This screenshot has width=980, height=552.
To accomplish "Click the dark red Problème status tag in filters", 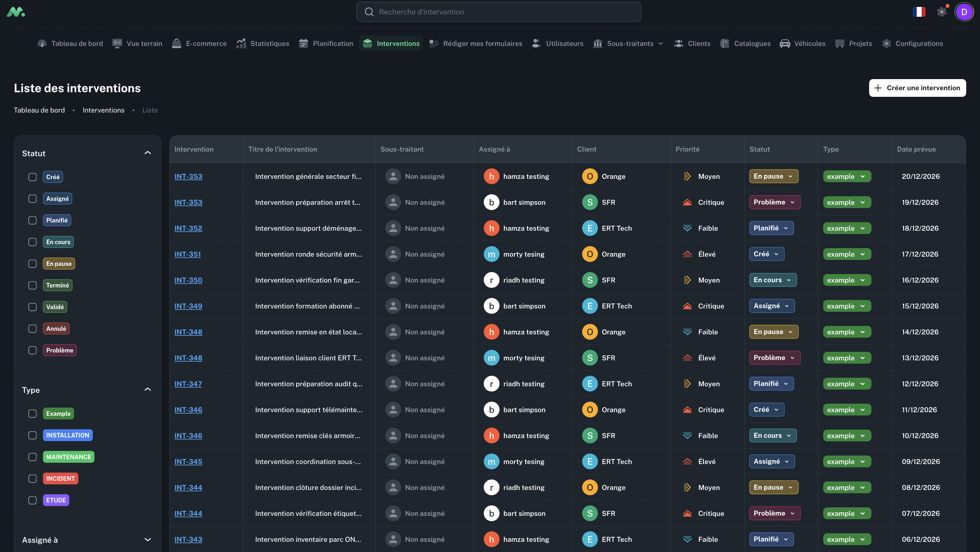I will point(60,350).
